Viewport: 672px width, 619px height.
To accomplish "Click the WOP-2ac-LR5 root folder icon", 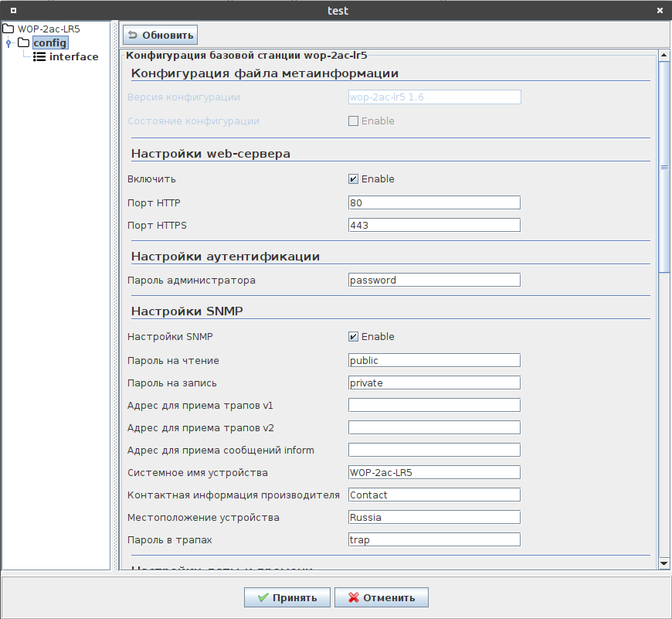I will coord(9,29).
